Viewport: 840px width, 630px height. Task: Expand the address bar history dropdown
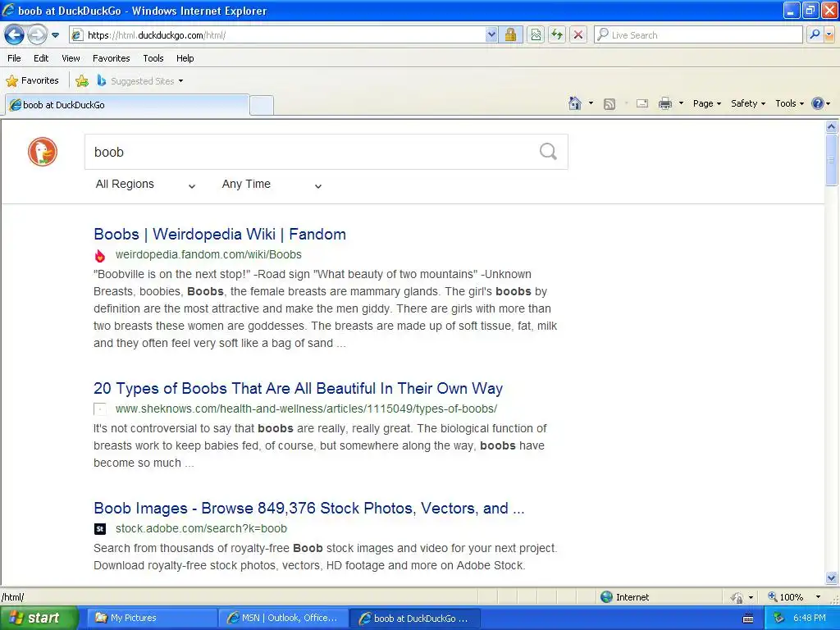491,35
